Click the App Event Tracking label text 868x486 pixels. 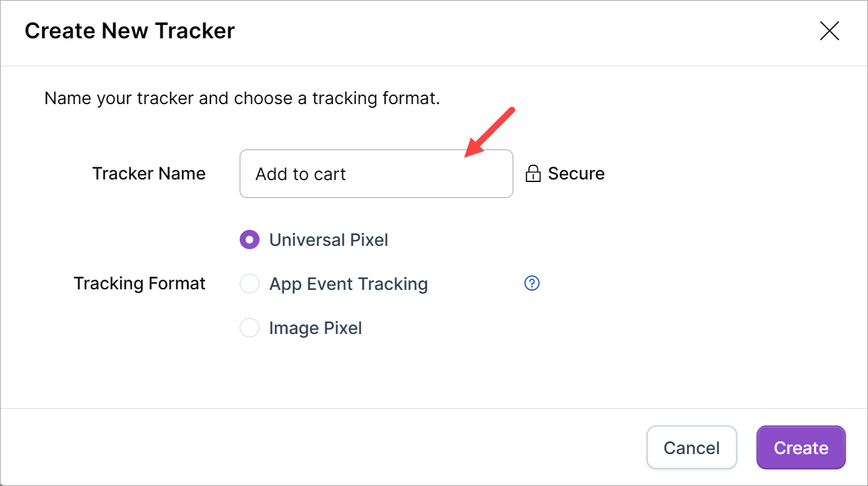coord(348,284)
